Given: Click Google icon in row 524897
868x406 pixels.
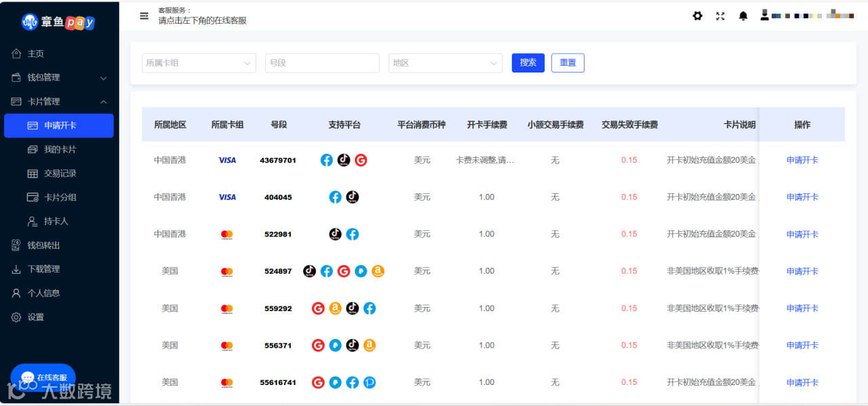Looking at the screenshot, I should point(344,271).
